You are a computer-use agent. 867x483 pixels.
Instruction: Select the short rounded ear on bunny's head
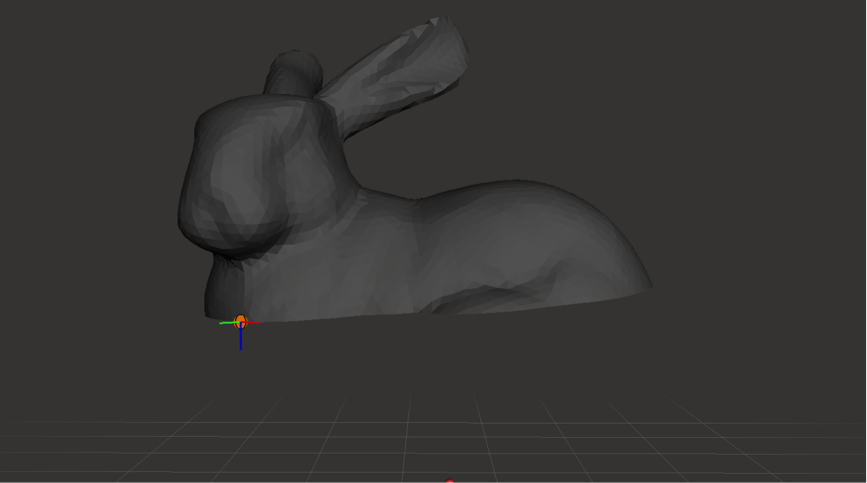294,72
